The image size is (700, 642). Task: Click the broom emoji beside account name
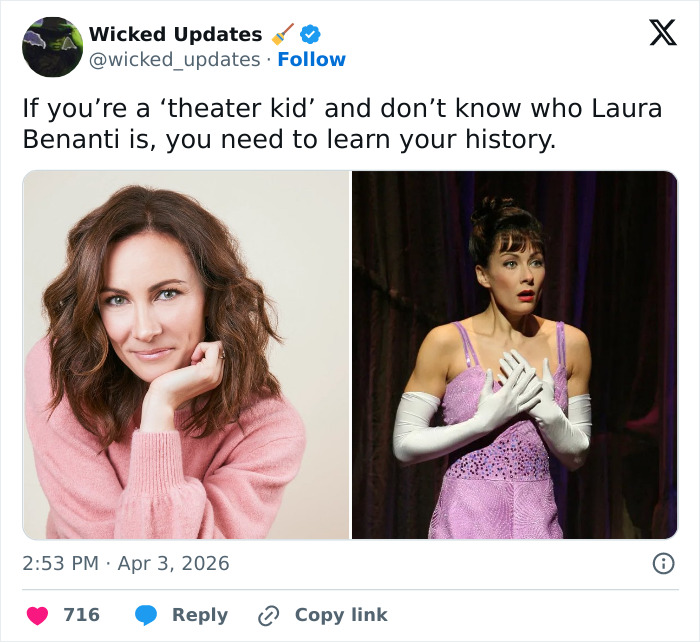[x=283, y=34]
